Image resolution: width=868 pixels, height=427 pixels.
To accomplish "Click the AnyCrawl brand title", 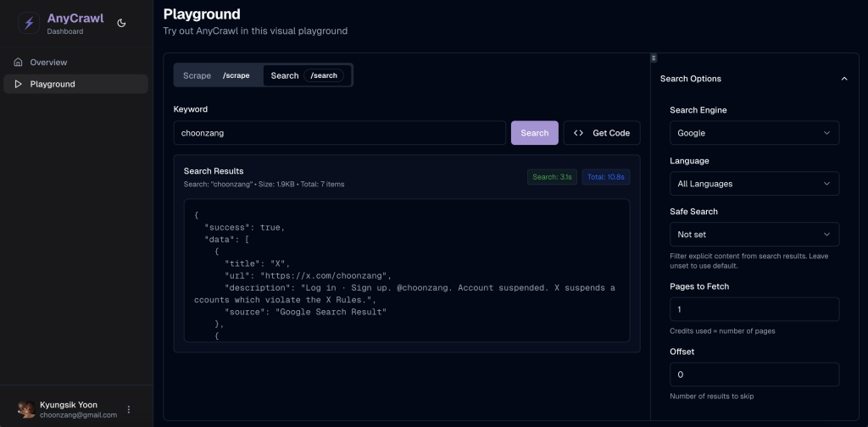I will (75, 19).
